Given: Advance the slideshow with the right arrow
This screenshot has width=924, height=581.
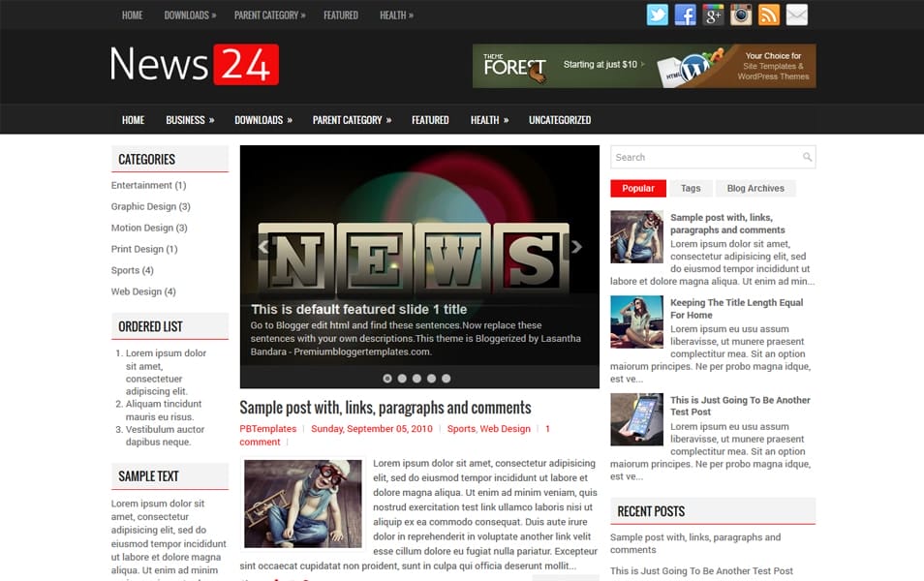Looking at the screenshot, I should coord(578,247).
